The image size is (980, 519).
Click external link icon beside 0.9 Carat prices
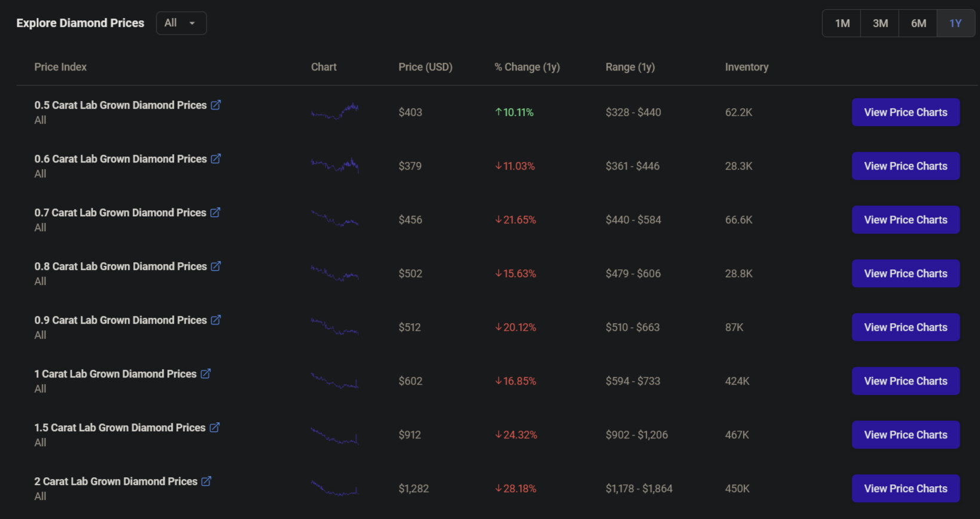tap(216, 320)
